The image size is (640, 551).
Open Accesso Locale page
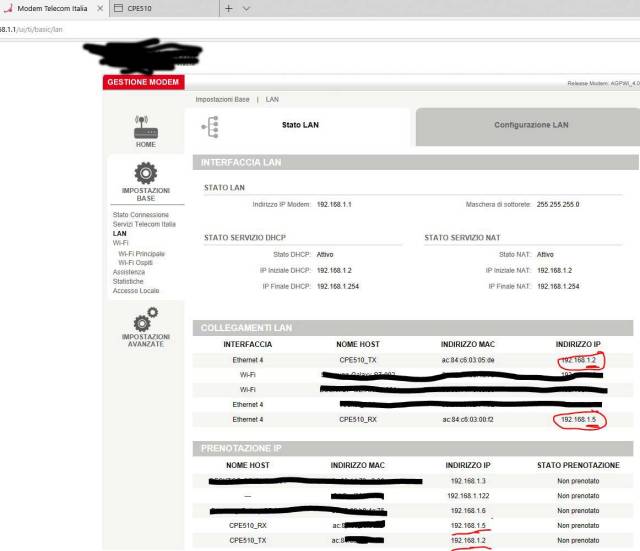[136, 291]
